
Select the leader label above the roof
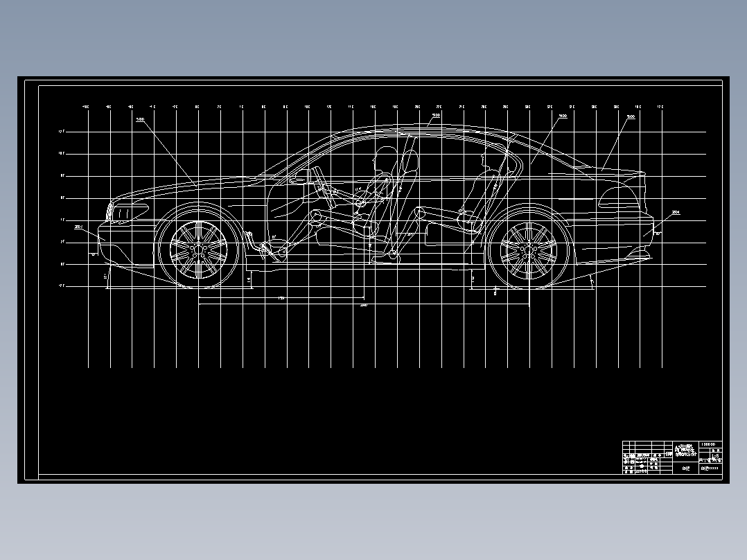point(436,115)
